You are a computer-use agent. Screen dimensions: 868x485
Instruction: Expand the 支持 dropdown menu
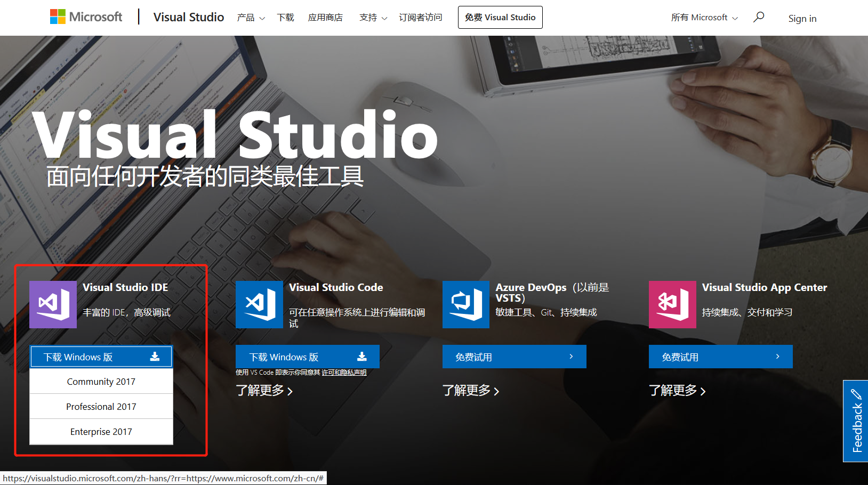click(373, 18)
